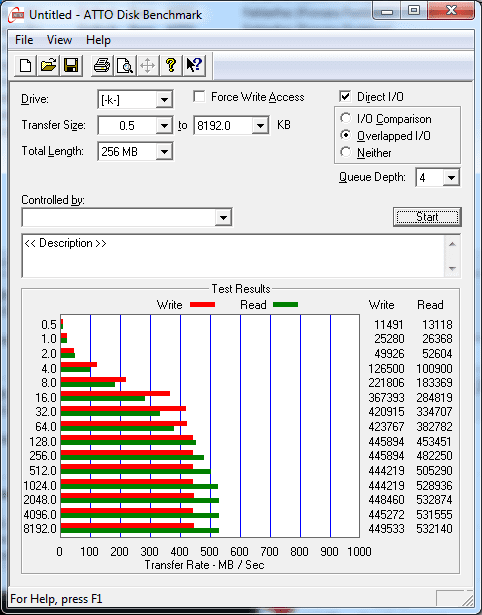Screen dimensions: 482x615
Task: Click the Save floppy disk icon
Action: pos(71,66)
